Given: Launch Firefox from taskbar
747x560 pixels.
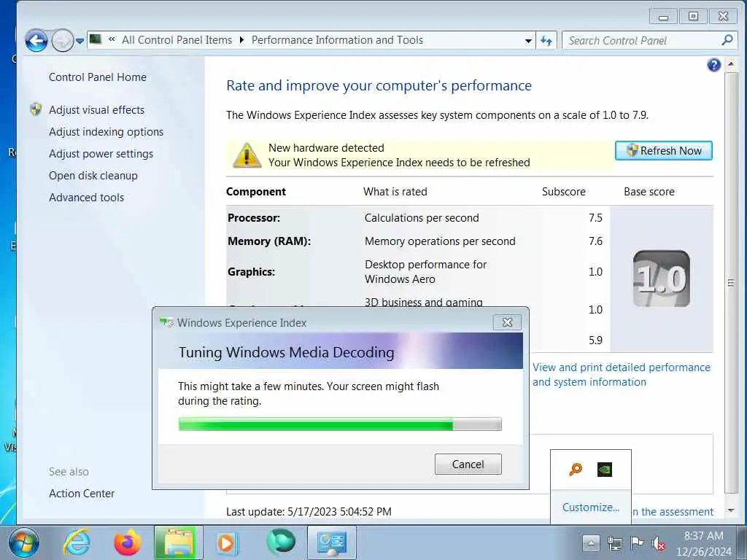Looking at the screenshot, I should pyautogui.click(x=127, y=542).
